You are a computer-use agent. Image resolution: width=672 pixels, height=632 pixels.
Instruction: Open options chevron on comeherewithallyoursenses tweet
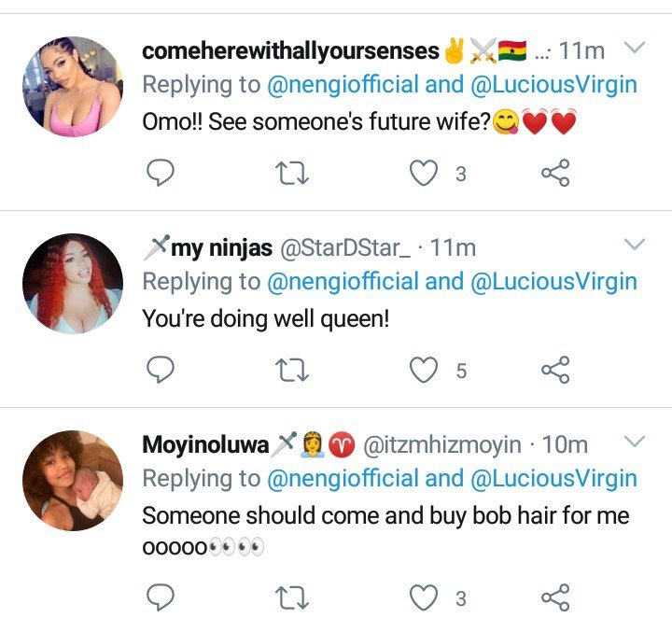(634, 48)
